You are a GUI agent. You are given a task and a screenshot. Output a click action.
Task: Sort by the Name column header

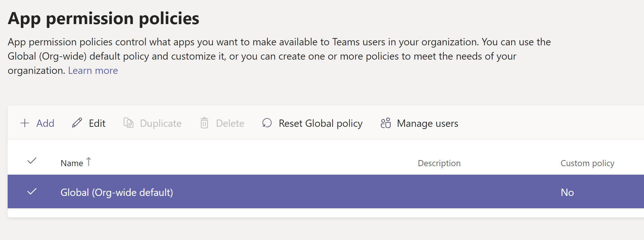(72, 163)
